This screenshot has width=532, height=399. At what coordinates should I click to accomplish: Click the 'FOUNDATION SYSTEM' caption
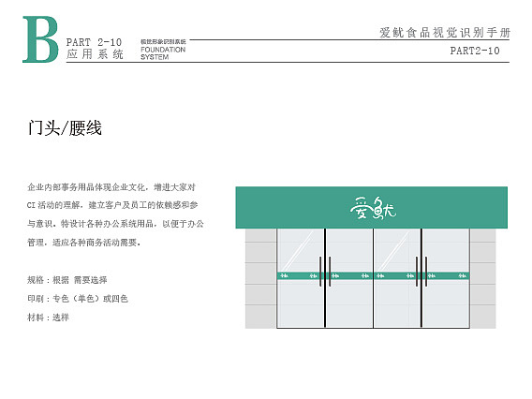163,53
